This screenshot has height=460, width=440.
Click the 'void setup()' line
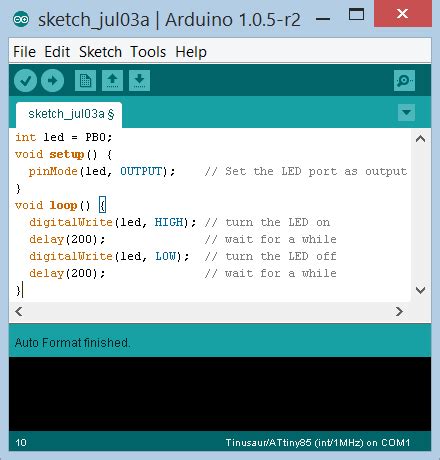[x=63, y=155]
